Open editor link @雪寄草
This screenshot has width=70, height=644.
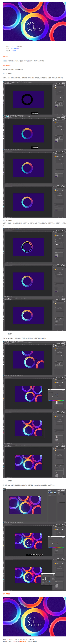(14, 51)
